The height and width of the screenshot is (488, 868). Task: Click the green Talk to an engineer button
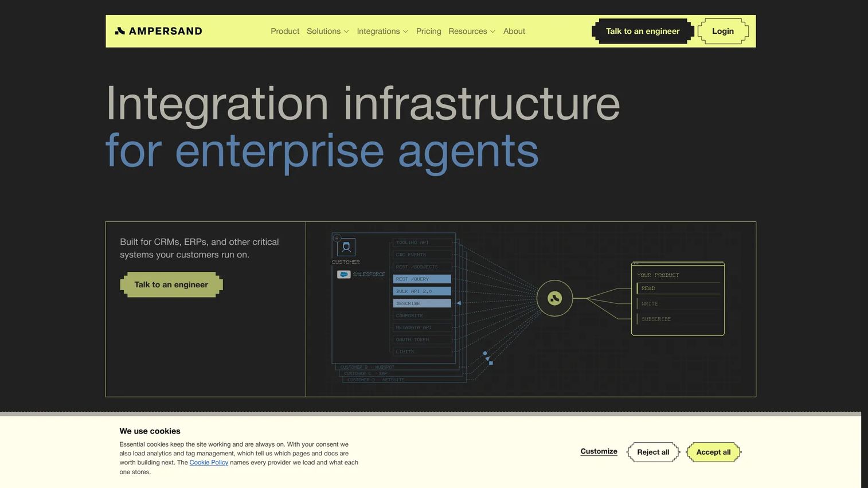pos(171,284)
